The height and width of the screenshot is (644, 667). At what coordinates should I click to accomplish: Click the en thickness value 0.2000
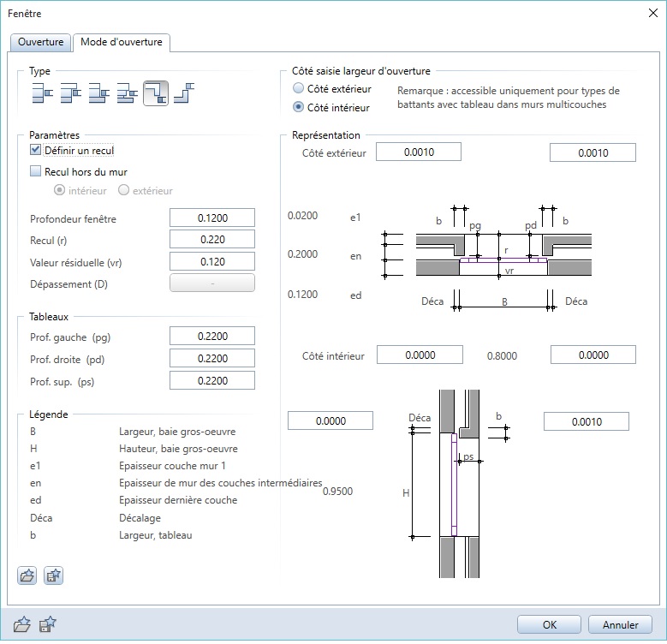pos(302,254)
